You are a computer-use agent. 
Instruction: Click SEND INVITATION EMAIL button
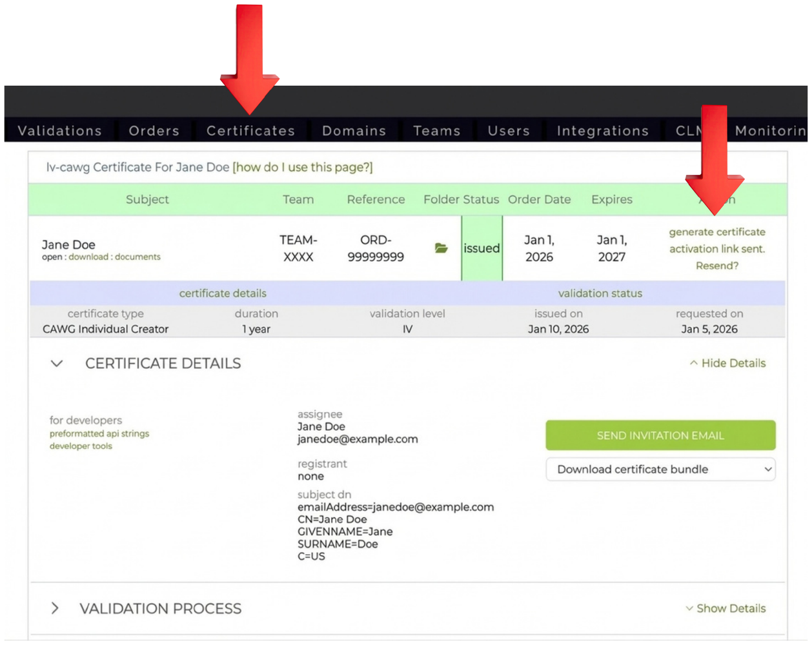660,435
